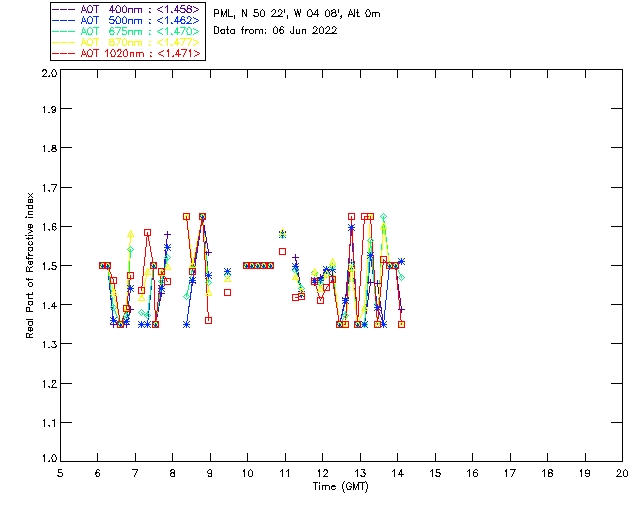This screenshot has width=640, height=512.
Task: Click the x-axis tick label 19
Action: coord(585,474)
